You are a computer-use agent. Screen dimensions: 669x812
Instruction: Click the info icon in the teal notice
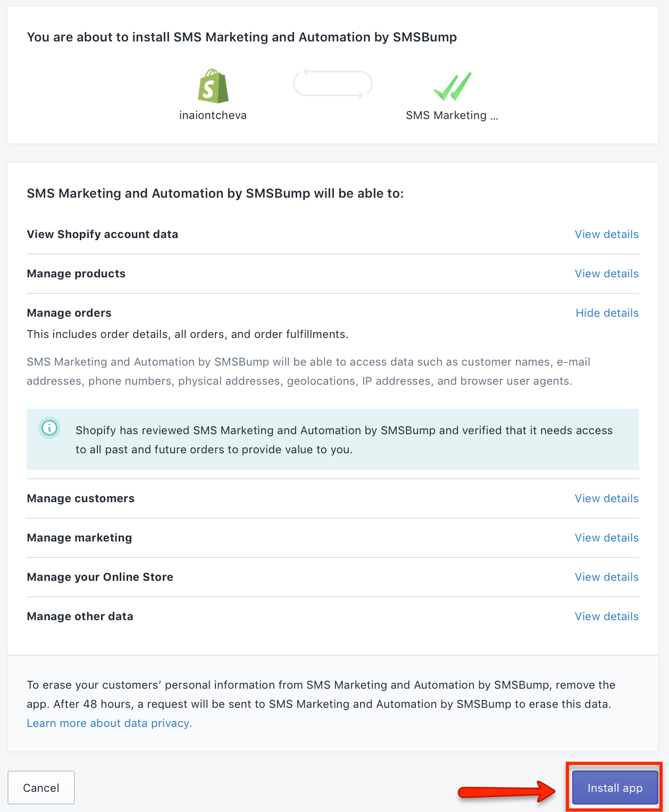click(x=49, y=428)
